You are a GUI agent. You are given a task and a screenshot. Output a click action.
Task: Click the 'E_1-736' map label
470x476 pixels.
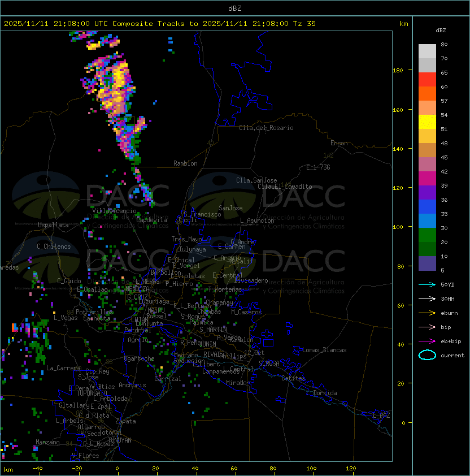click(x=318, y=167)
